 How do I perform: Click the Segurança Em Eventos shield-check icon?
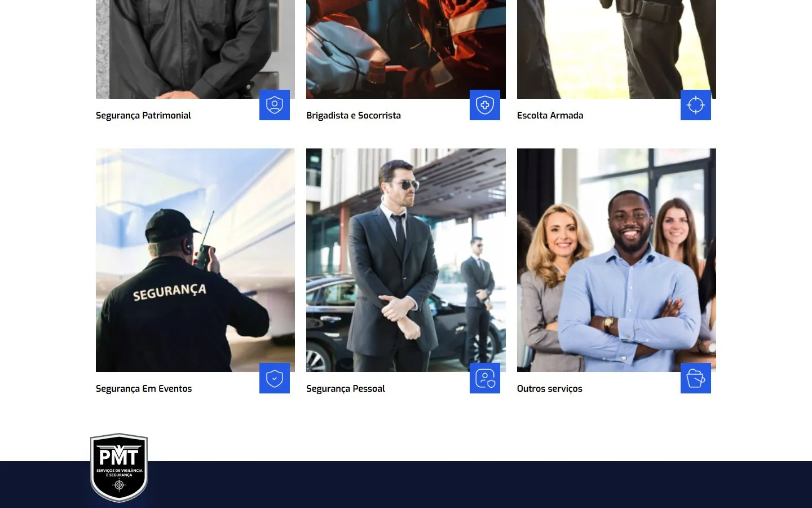(275, 378)
